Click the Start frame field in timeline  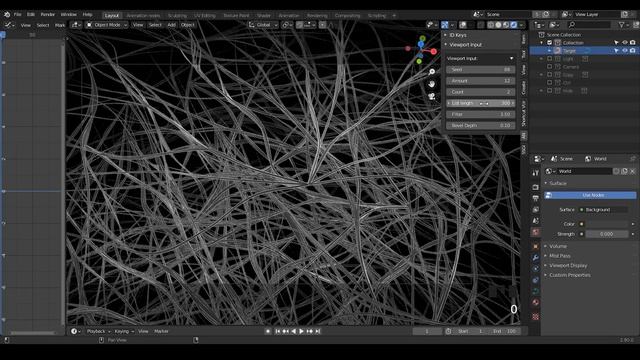pos(470,331)
